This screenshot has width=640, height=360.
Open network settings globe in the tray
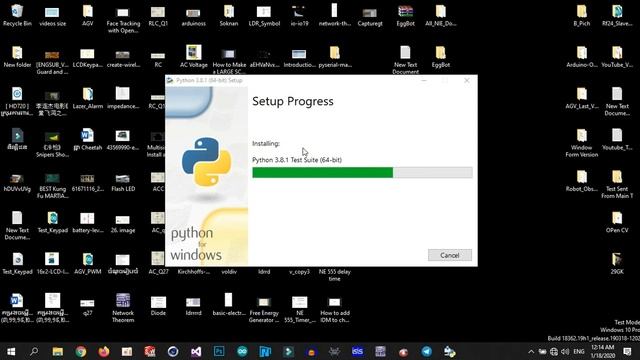(553, 351)
